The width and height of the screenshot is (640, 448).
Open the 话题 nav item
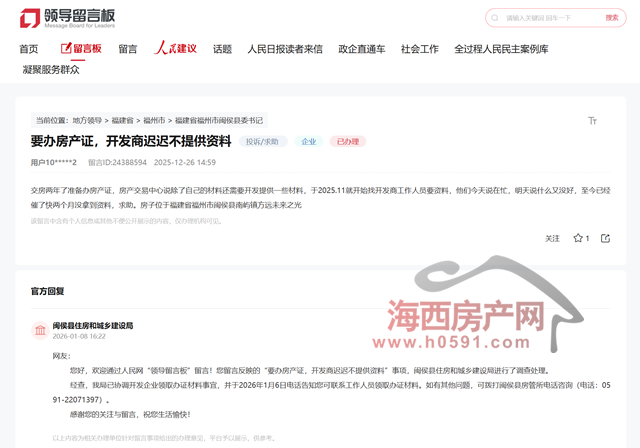[222, 48]
